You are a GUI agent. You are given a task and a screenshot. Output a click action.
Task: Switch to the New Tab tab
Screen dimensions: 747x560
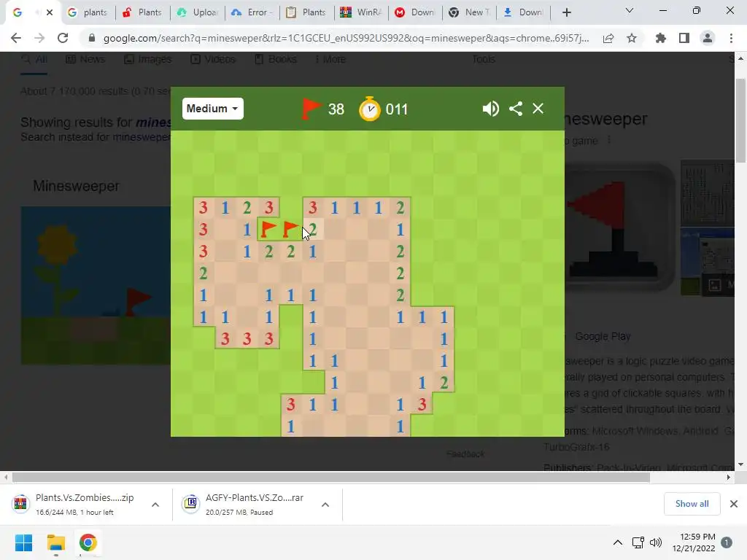pyautogui.click(x=471, y=12)
